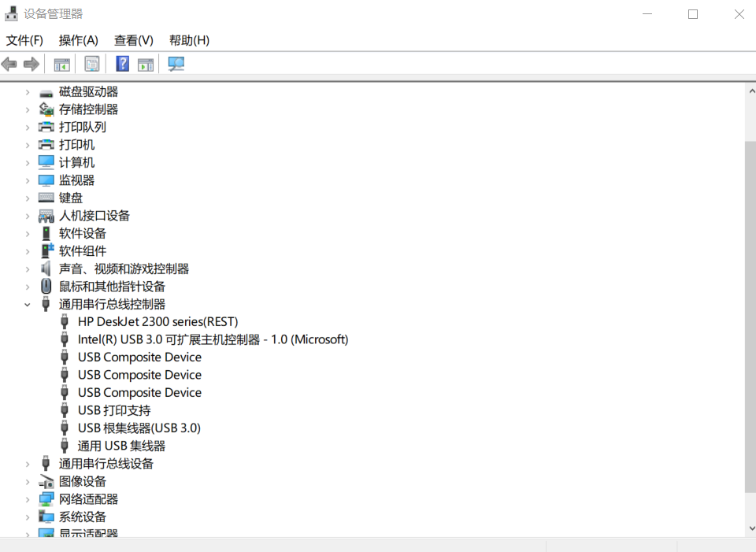The width and height of the screenshot is (756, 552).
Task: Select the Intel(R) USB 3.0 host controller
Action: tap(213, 339)
